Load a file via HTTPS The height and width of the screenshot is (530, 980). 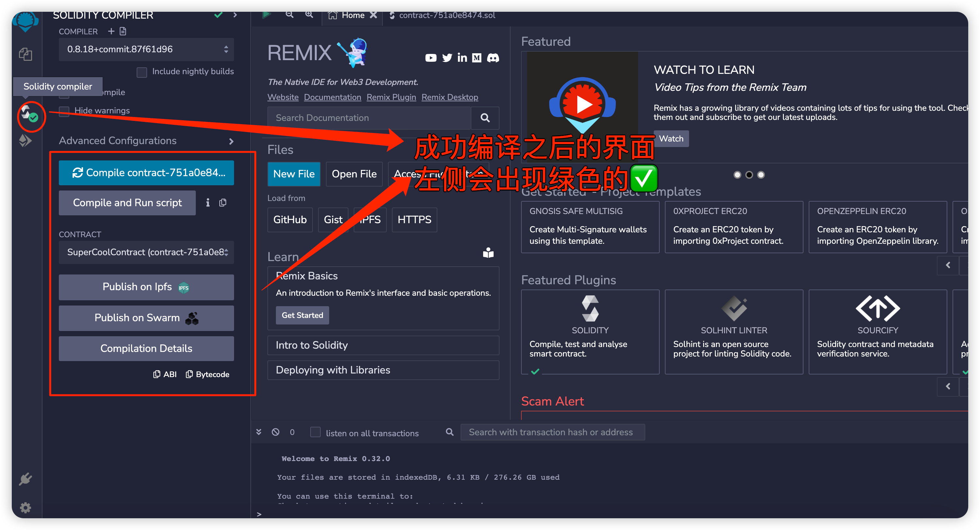(x=414, y=220)
